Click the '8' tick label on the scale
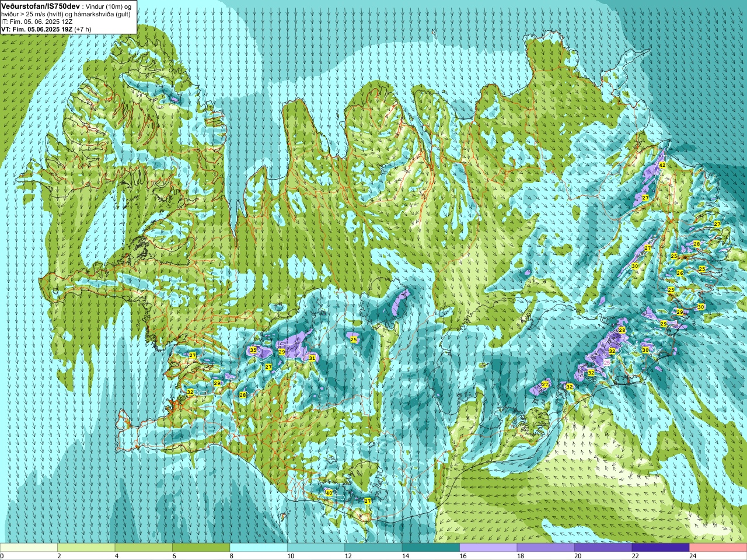The image size is (747, 560). click(x=232, y=556)
